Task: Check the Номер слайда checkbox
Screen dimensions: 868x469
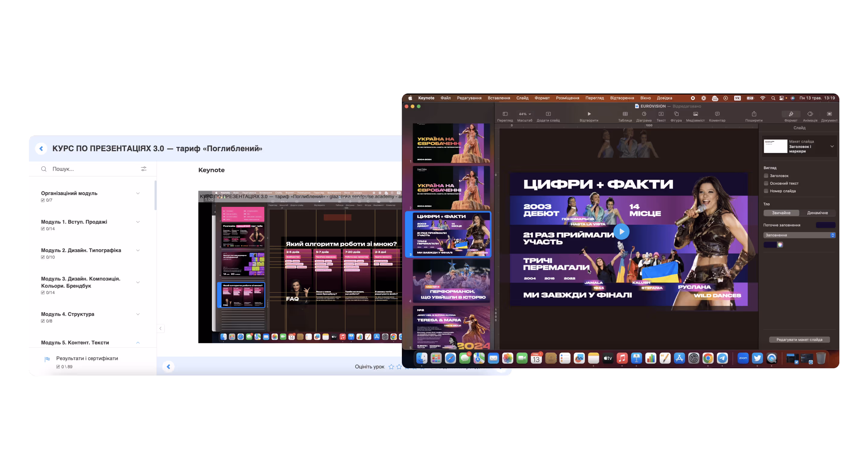Action: (x=766, y=191)
